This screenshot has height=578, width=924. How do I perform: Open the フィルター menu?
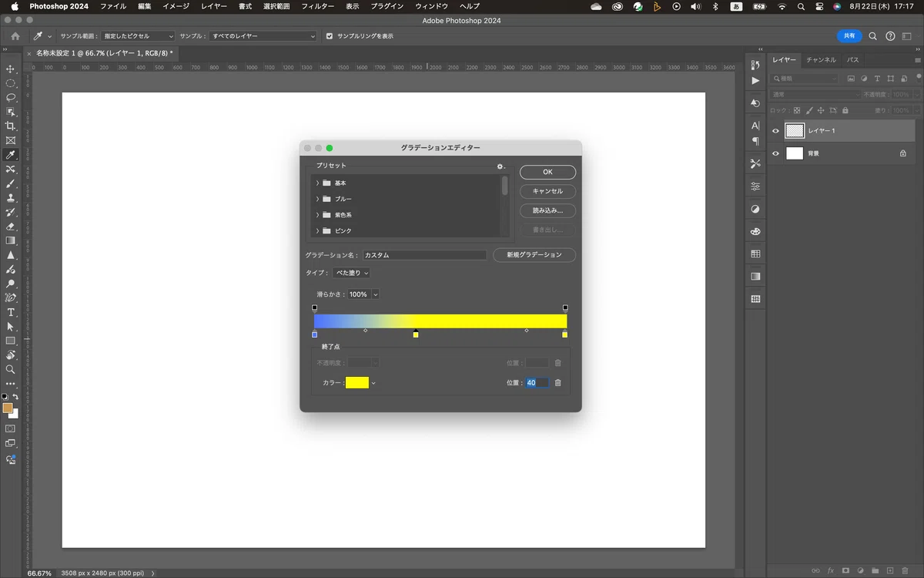pyautogui.click(x=317, y=6)
